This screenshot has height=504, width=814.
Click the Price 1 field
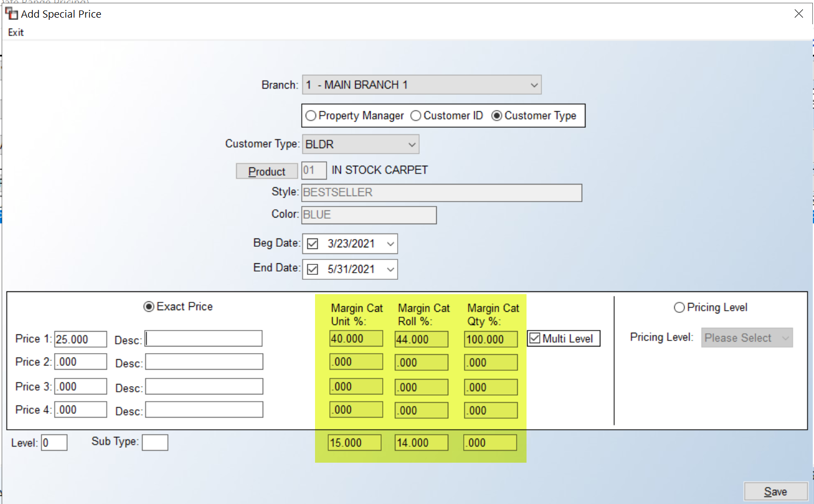pyautogui.click(x=80, y=339)
